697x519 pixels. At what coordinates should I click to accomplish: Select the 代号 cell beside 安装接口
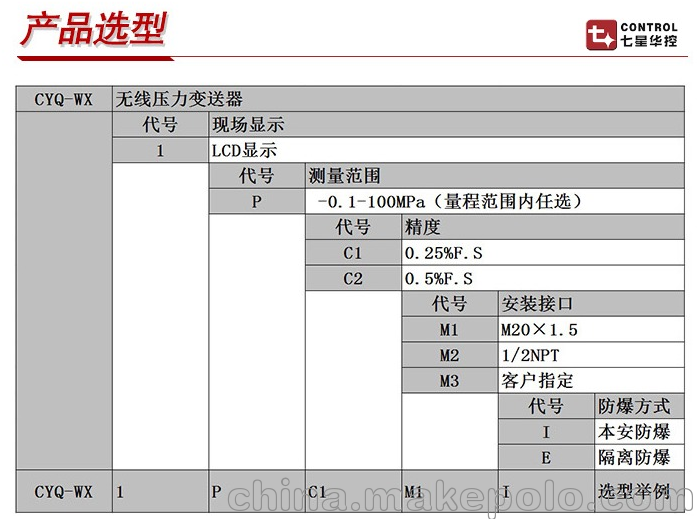(450, 304)
